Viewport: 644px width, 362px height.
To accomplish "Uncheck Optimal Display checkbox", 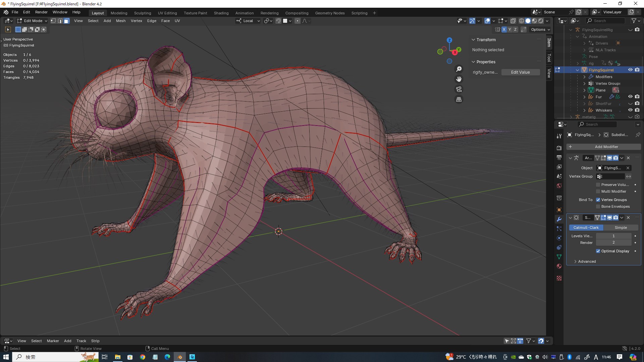I will 598,251.
